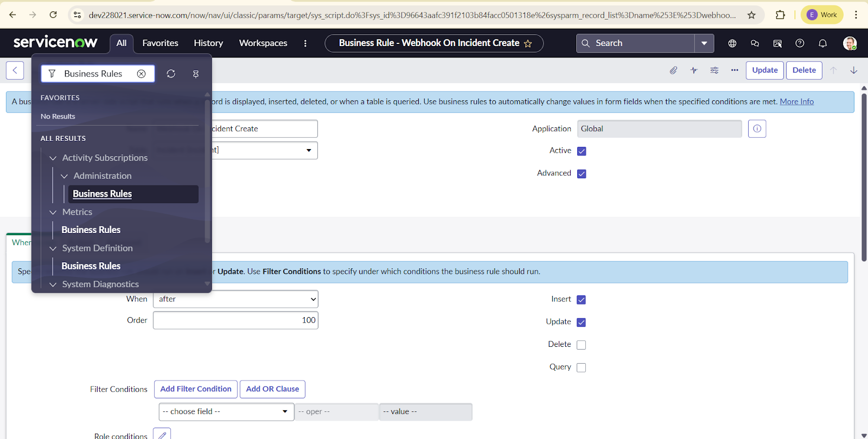This screenshot has height=439, width=868.
Task: Uncheck the Update checkbox
Action: [581, 322]
